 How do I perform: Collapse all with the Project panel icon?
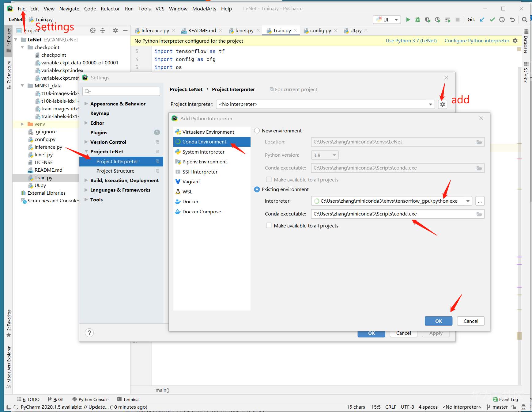tap(103, 30)
